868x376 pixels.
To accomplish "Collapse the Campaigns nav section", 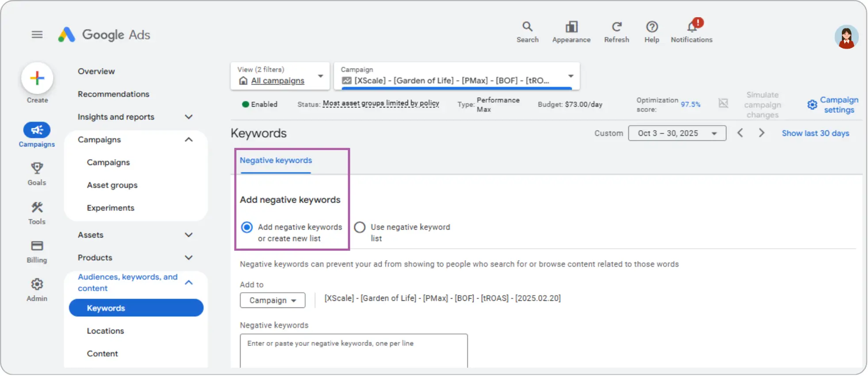I will point(189,140).
